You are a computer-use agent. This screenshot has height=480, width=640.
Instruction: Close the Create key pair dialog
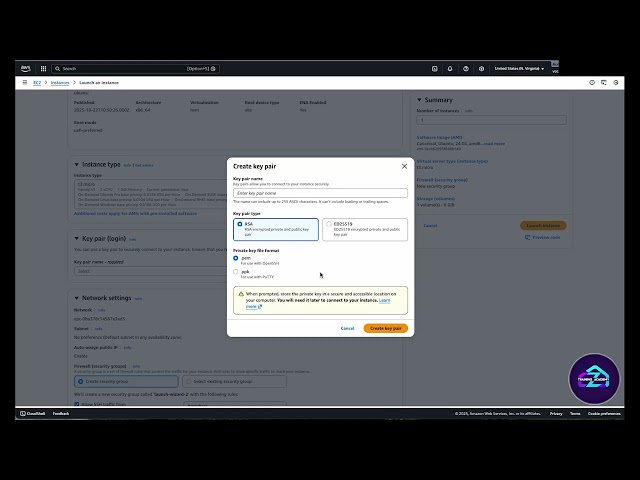404,166
